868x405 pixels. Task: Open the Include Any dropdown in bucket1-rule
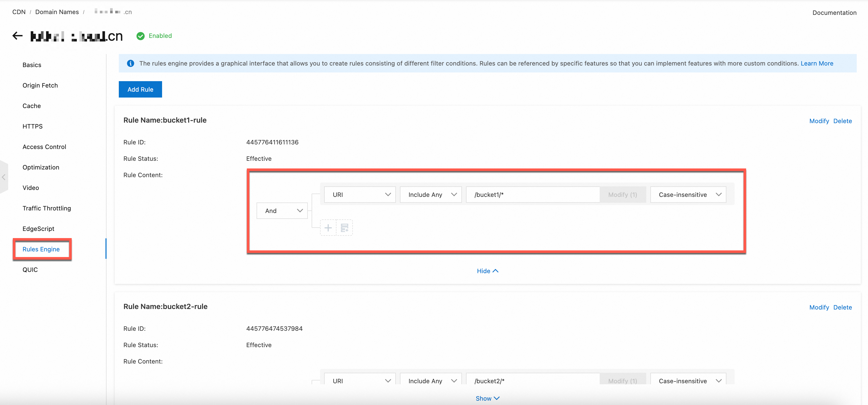click(431, 195)
